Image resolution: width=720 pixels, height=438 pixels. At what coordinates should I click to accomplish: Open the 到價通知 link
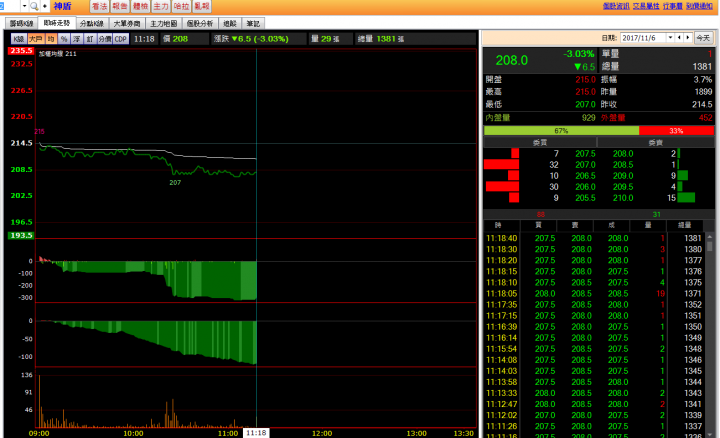click(x=699, y=6)
